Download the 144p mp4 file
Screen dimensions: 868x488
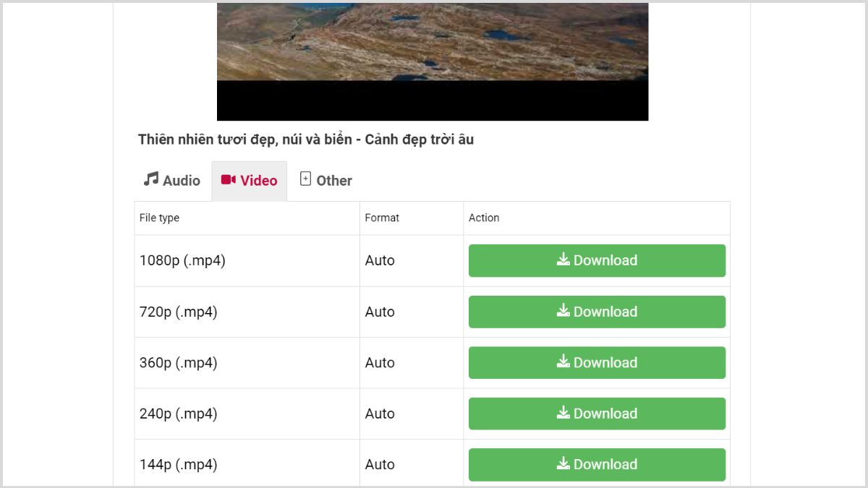[x=597, y=464]
